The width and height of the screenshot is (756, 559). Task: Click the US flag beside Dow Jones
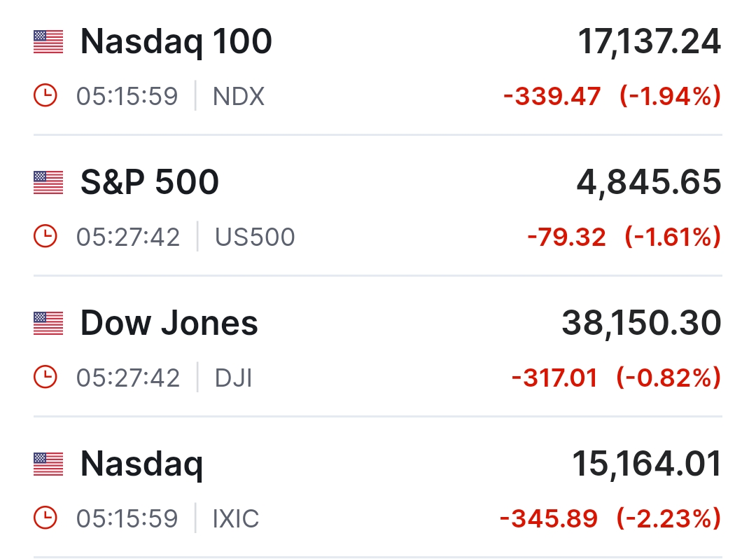point(48,324)
